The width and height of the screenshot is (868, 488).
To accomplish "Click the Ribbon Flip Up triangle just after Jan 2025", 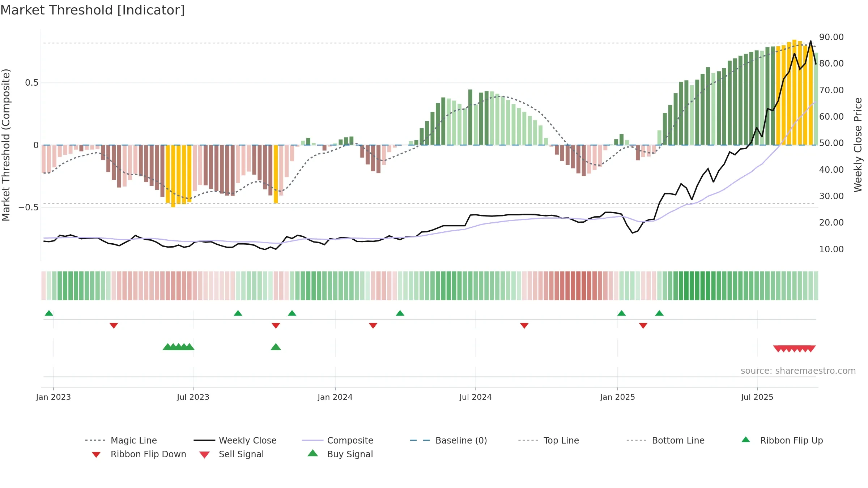I will pos(621,313).
